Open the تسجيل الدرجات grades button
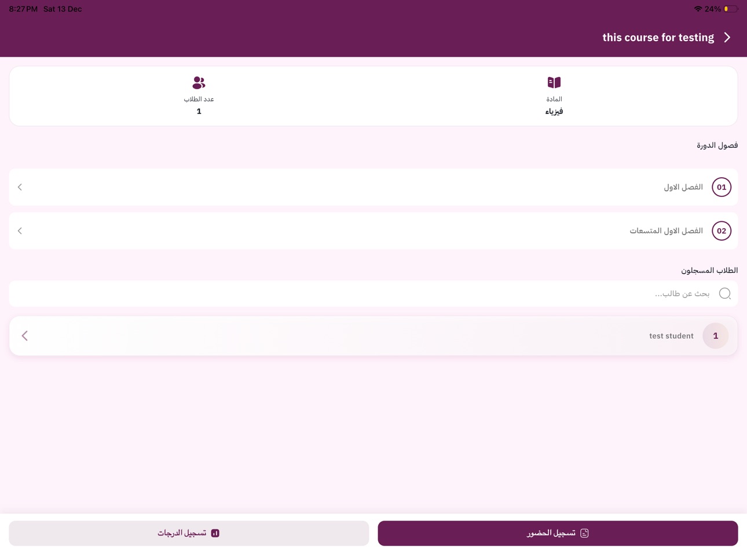747x560 pixels. [189, 533]
